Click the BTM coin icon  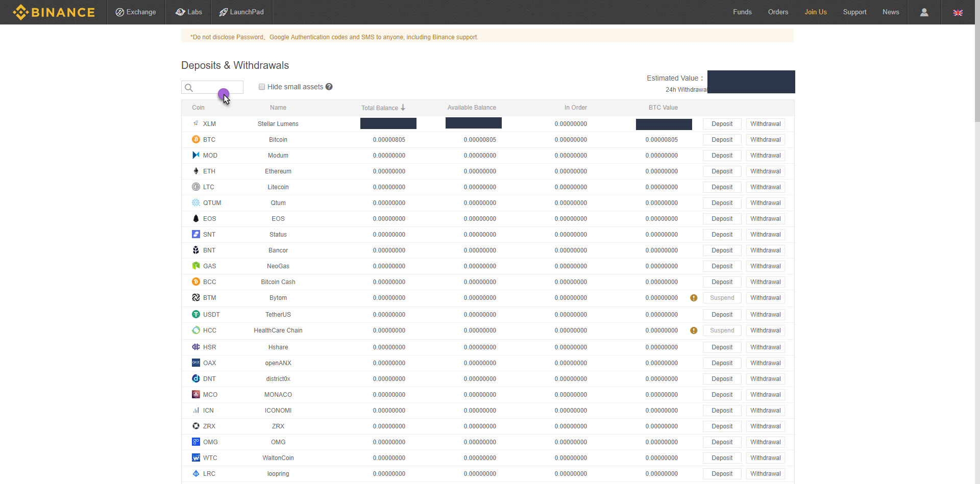click(x=196, y=297)
